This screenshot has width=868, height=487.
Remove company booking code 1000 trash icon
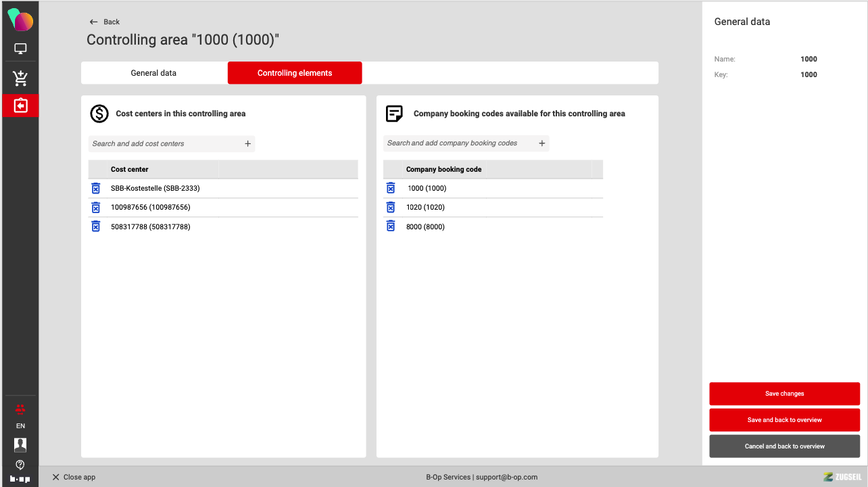(x=390, y=188)
